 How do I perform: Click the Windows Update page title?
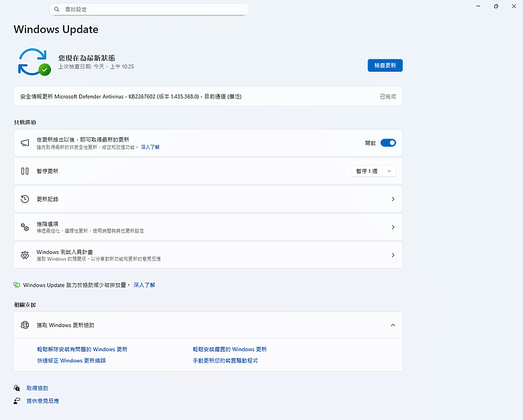point(56,29)
